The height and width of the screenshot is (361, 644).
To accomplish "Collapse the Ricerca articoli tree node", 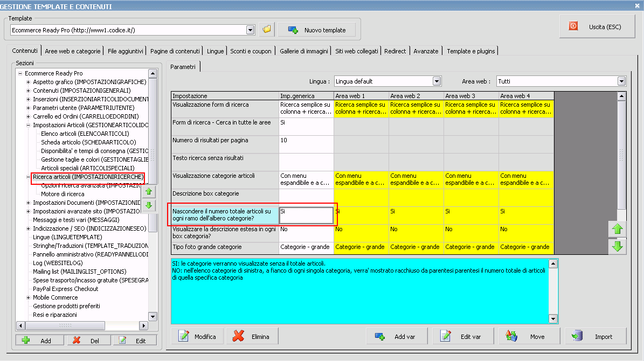I will tap(29, 177).
